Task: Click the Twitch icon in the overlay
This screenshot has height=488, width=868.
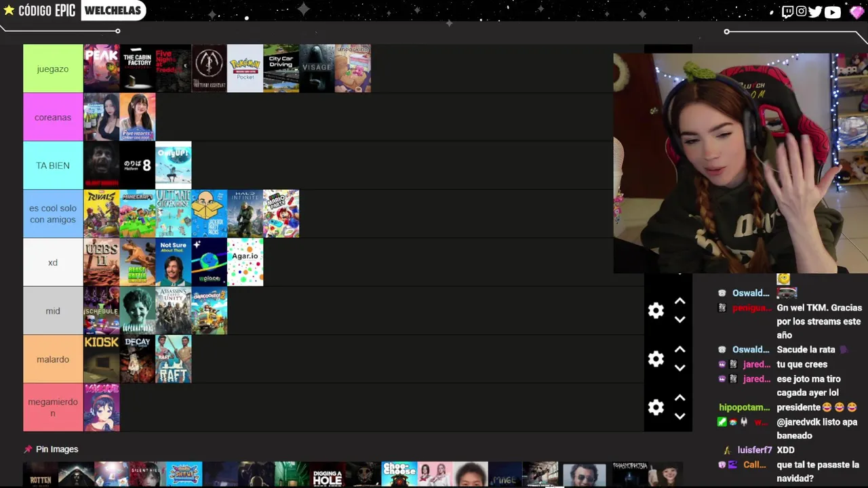Action: coord(787,12)
